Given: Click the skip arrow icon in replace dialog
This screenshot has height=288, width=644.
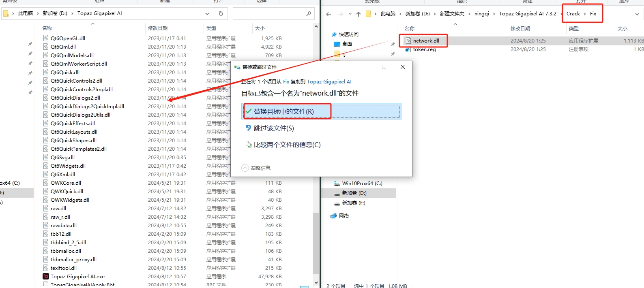Looking at the screenshot, I should click(249, 128).
